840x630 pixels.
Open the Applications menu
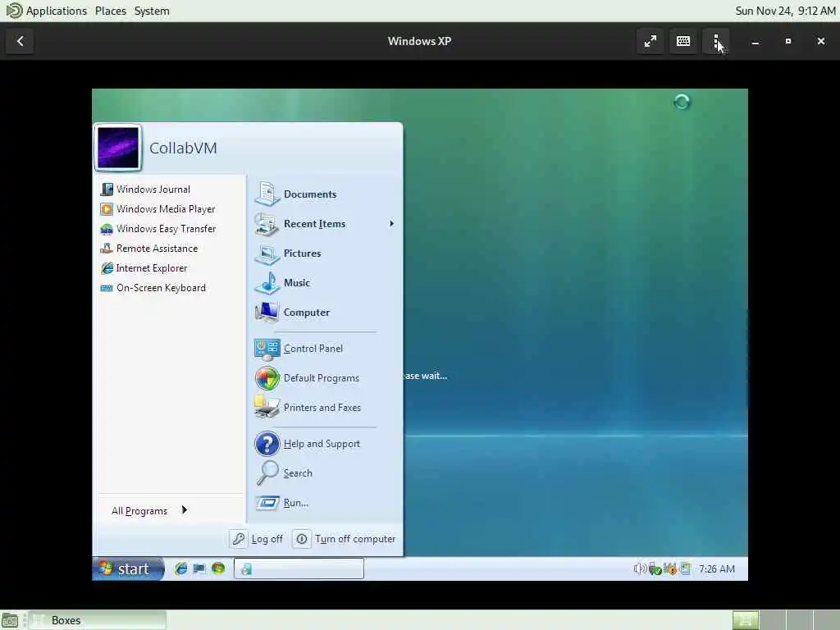tap(47, 11)
